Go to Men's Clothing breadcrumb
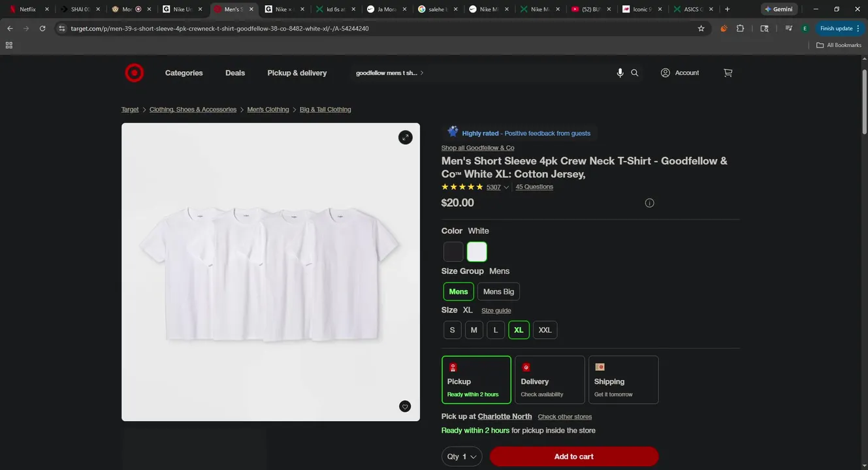 (268, 110)
